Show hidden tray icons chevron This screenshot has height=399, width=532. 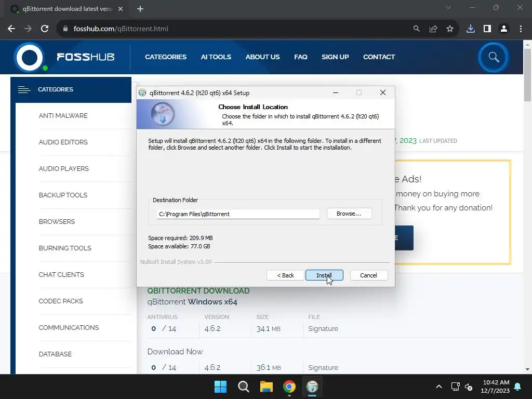pos(438,387)
